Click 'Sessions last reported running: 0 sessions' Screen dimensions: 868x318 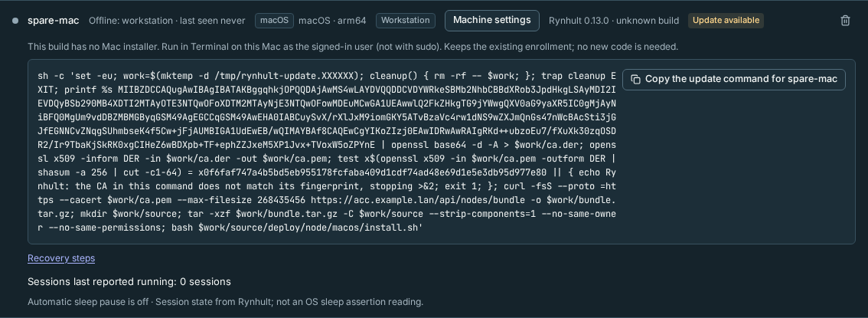[129, 282]
